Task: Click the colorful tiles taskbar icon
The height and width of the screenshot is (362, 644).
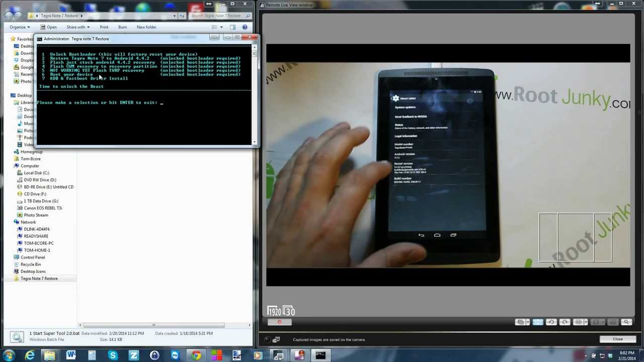Action: click(x=216, y=355)
